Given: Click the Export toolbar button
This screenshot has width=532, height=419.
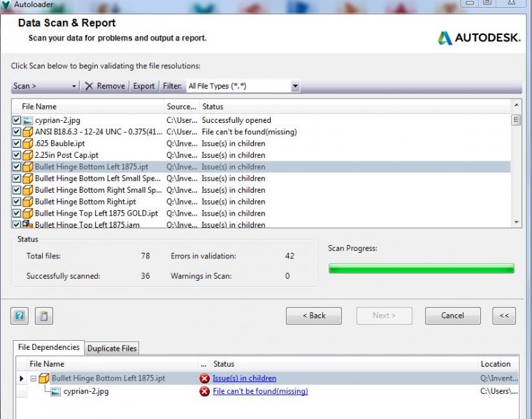Looking at the screenshot, I should pos(144,86).
